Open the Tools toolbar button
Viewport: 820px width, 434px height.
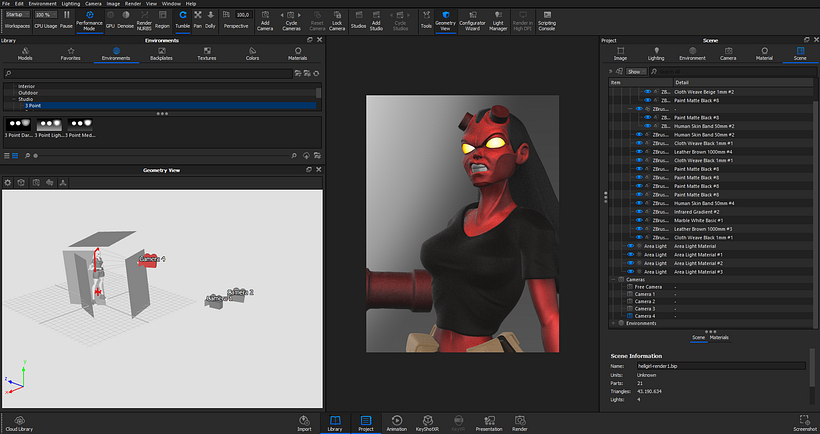point(426,20)
